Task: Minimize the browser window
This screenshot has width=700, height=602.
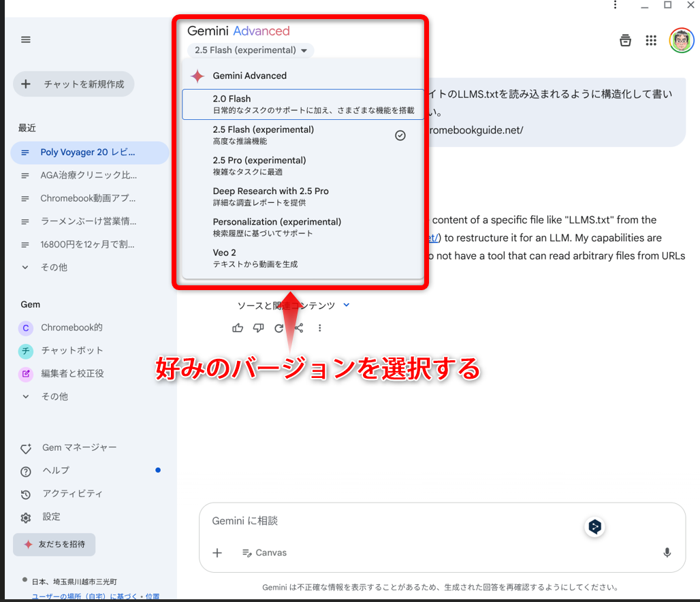Action: point(645,6)
